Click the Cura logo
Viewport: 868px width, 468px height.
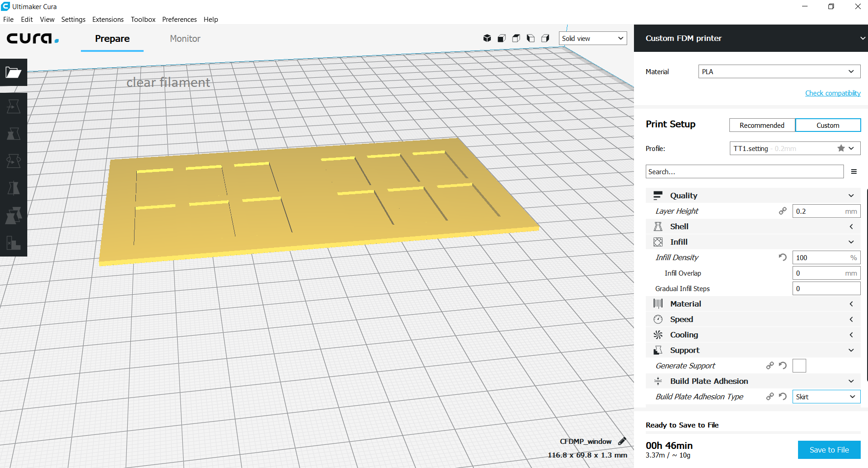[x=33, y=38]
